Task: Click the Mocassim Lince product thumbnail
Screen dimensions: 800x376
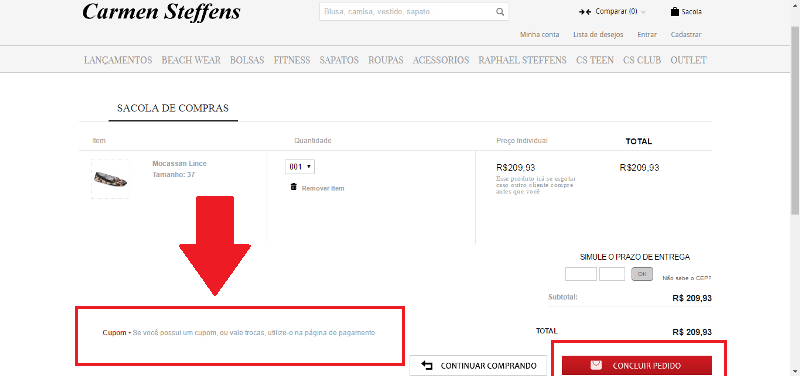Action: pyautogui.click(x=110, y=179)
